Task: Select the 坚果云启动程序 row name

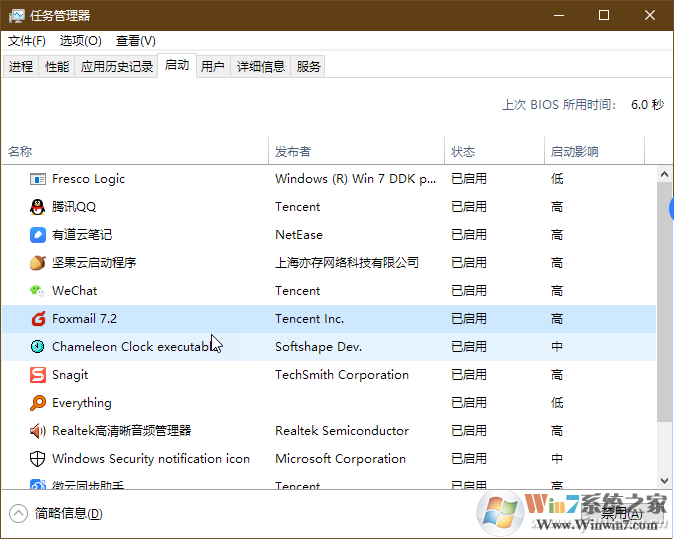Action: click(94, 263)
